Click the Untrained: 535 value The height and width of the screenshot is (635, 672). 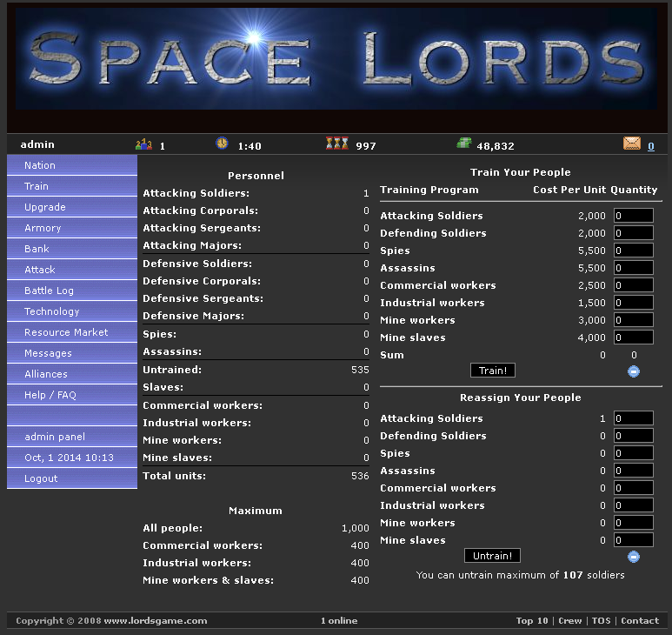pyautogui.click(x=360, y=370)
